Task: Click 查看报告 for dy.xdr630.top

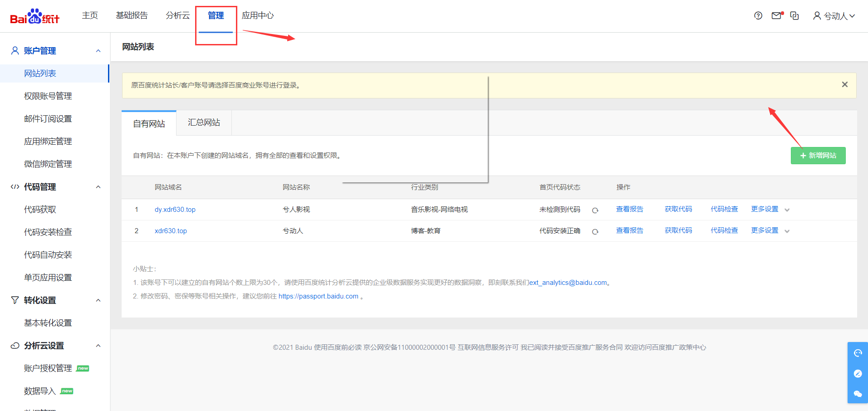Action: point(630,209)
